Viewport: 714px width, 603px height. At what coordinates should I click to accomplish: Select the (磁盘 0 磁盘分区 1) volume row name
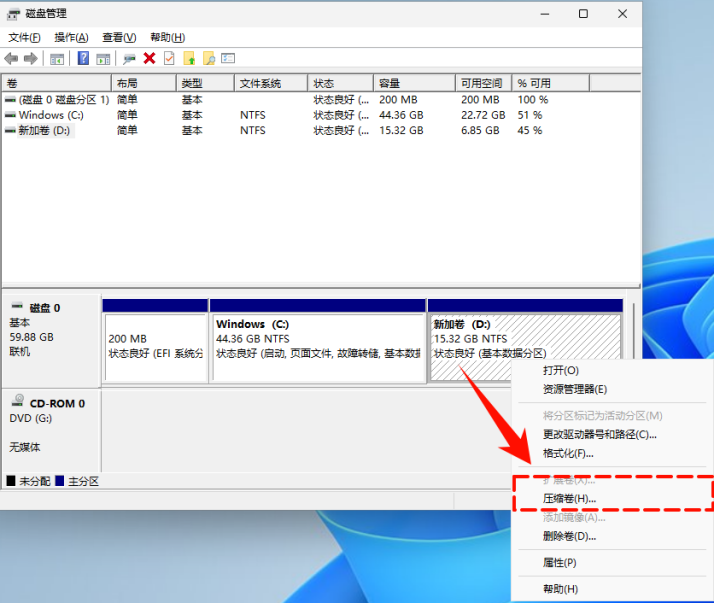point(64,100)
